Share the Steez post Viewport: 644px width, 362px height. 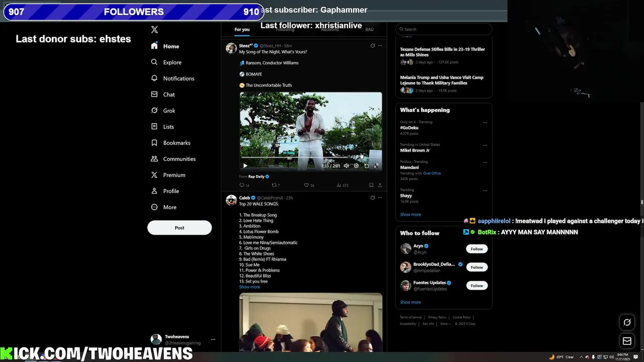380,185
